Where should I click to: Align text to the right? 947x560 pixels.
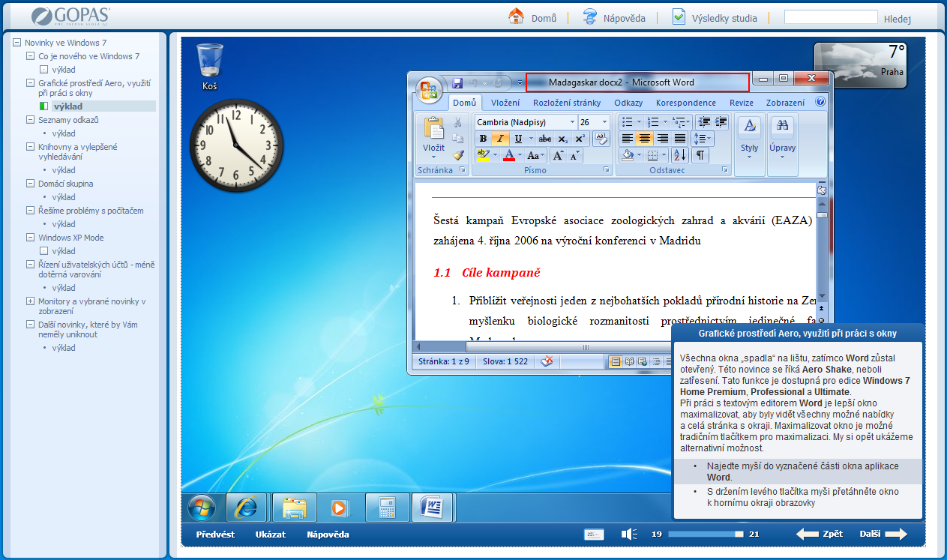[662, 139]
